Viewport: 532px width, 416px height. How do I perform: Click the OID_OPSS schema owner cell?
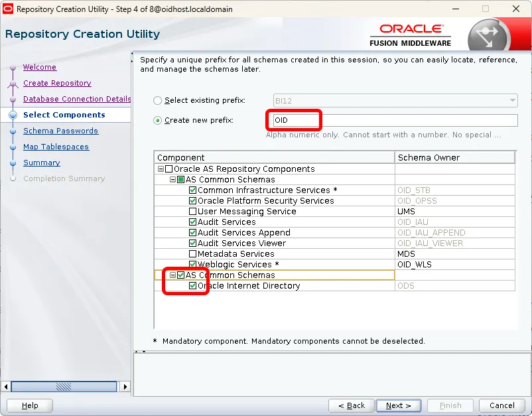pyautogui.click(x=455, y=201)
